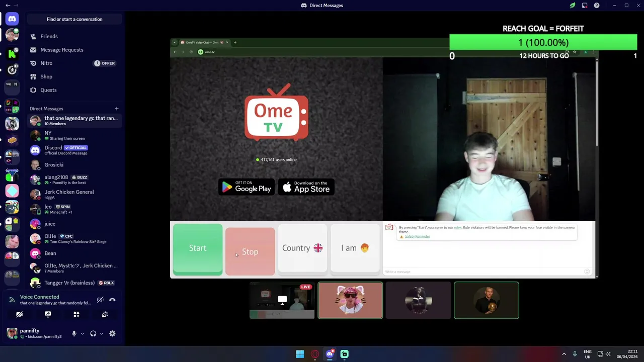Open the Discord Official message

point(74,150)
